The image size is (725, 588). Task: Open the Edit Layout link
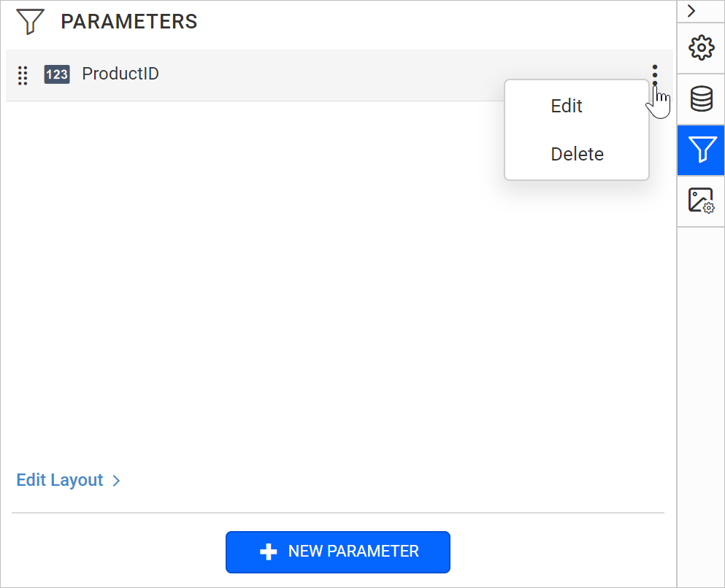click(60, 480)
